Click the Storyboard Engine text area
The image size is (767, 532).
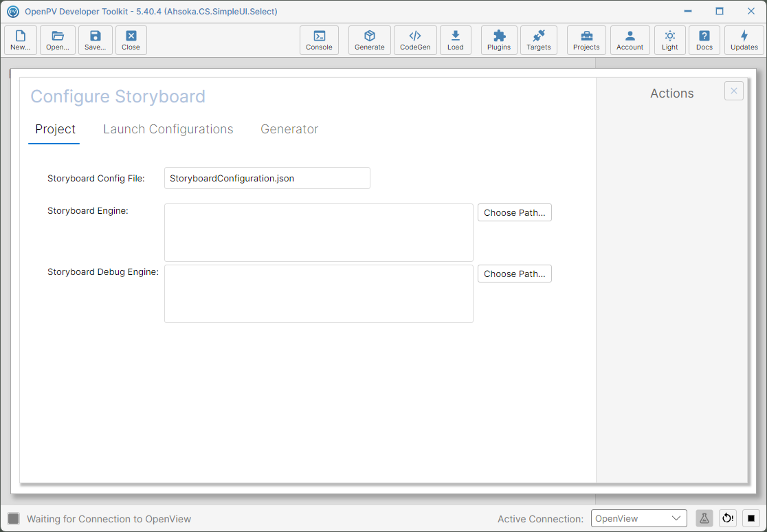coord(319,232)
